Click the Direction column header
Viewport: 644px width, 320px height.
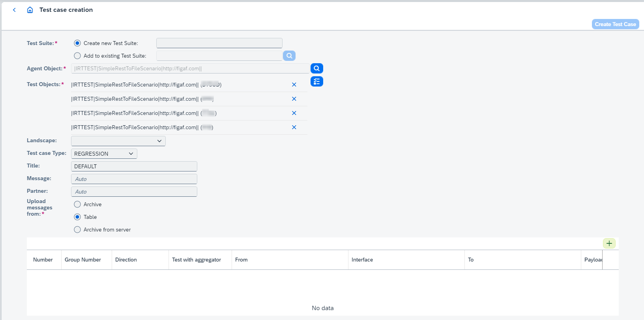pos(140,260)
